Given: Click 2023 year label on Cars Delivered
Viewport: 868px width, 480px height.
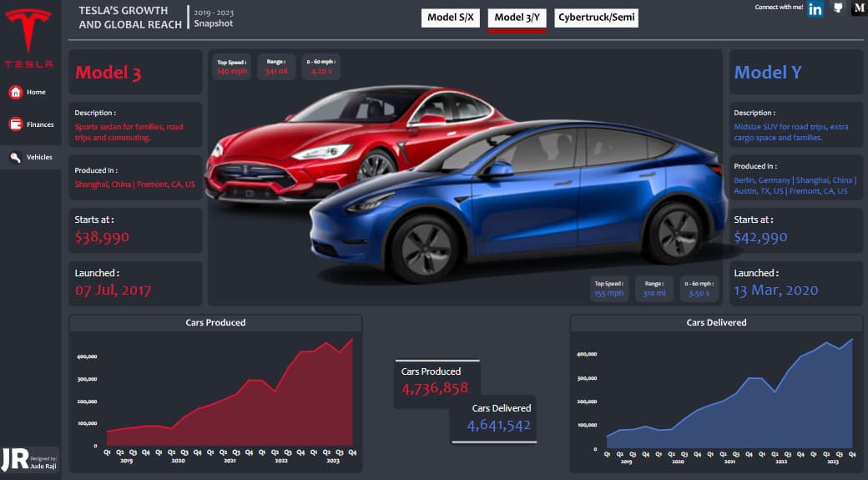Looking at the screenshot, I should [833, 462].
